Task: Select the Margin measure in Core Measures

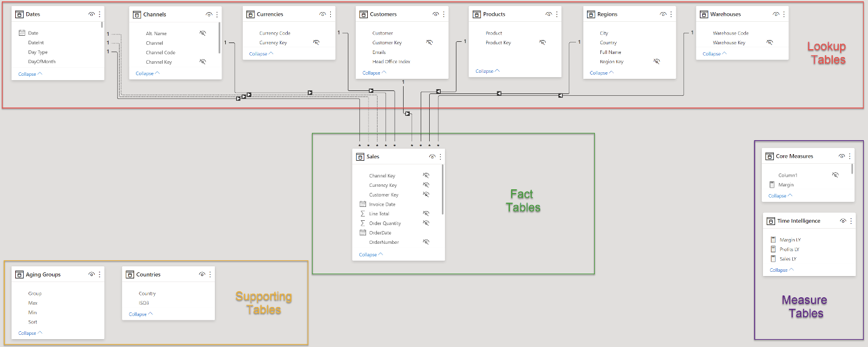Action: coord(786,184)
